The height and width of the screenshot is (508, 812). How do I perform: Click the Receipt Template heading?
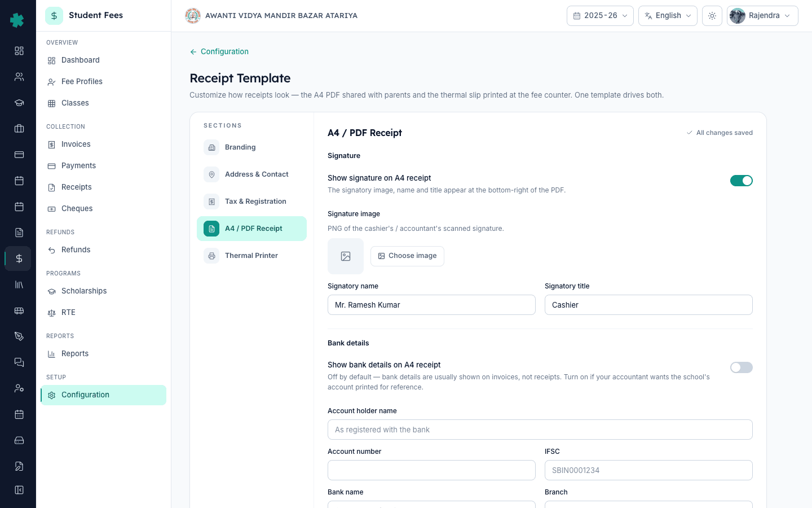point(240,78)
